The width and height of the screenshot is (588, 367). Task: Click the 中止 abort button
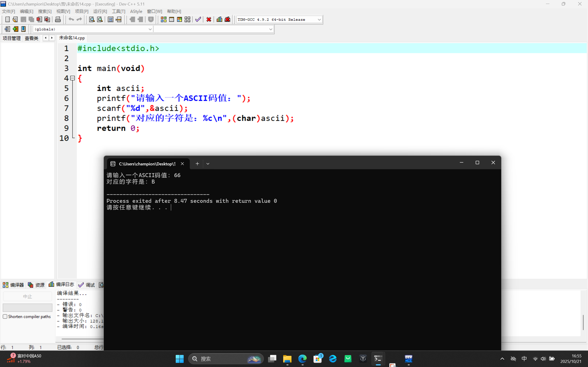pos(28,296)
